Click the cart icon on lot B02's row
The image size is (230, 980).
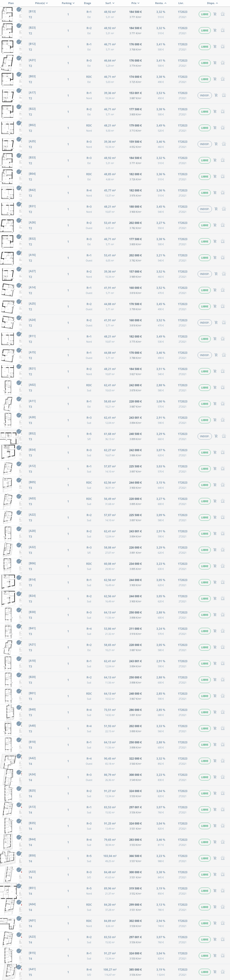tap(215, 128)
